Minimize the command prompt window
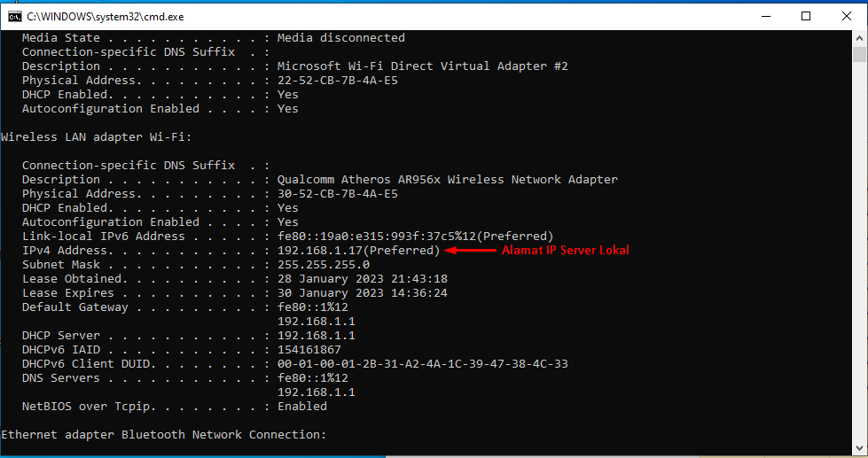868x458 pixels. [765, 16]
